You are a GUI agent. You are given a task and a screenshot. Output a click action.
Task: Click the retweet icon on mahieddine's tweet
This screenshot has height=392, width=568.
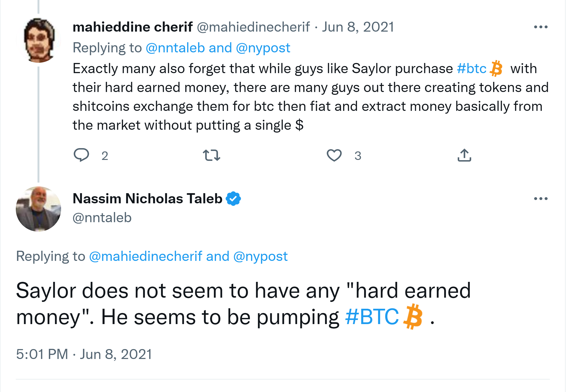(211, 155)
